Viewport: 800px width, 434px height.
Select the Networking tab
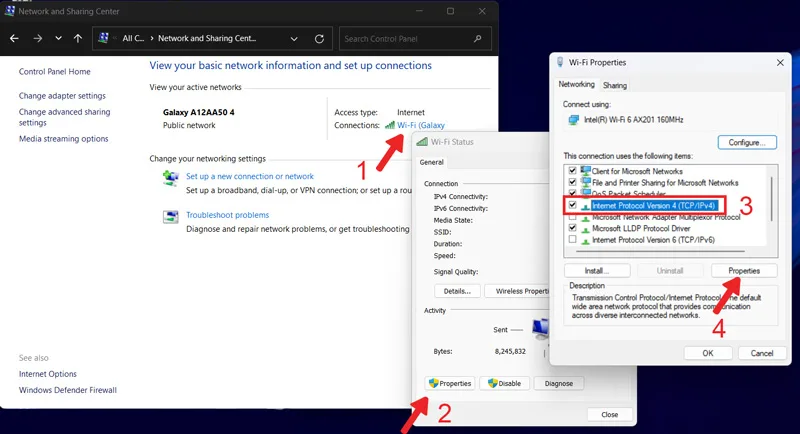576,84
